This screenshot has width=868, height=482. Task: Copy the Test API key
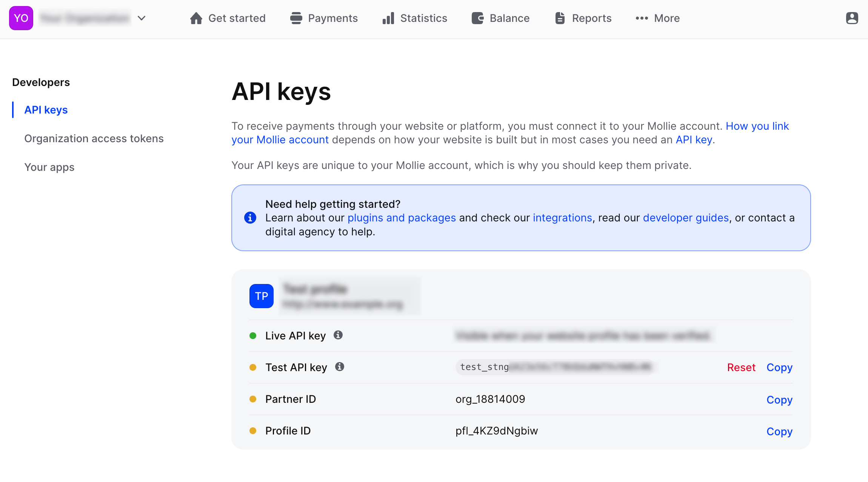coord(779,367)
